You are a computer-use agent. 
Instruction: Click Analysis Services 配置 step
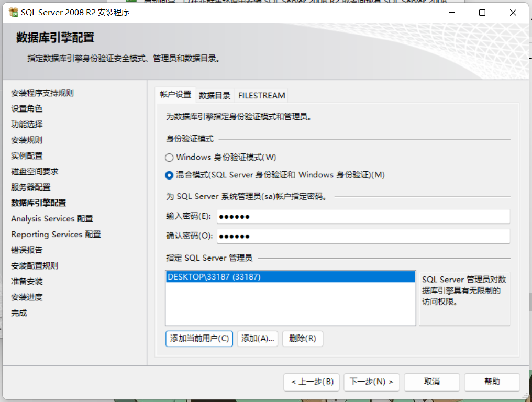52,218
